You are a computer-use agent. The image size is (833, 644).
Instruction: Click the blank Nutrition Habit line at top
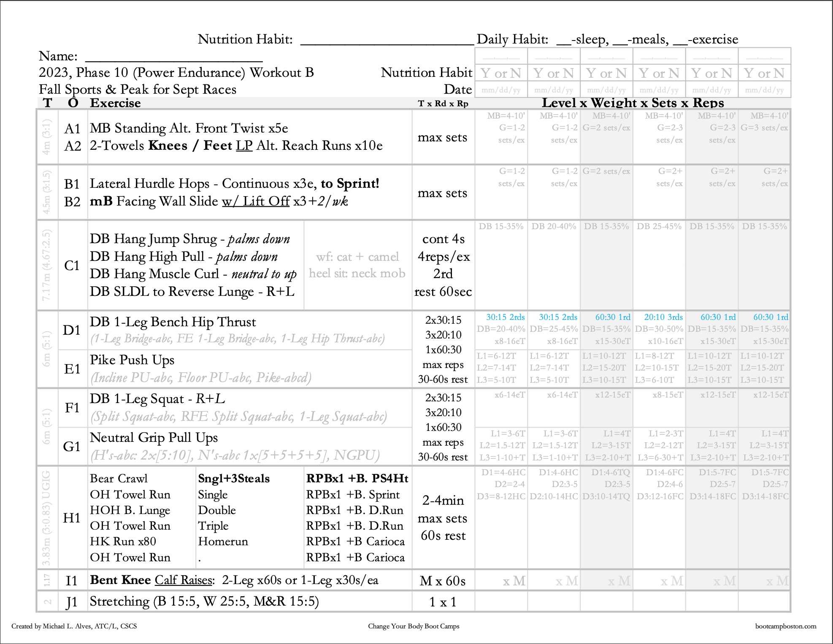pyautogui.click(x=387, y=43)
